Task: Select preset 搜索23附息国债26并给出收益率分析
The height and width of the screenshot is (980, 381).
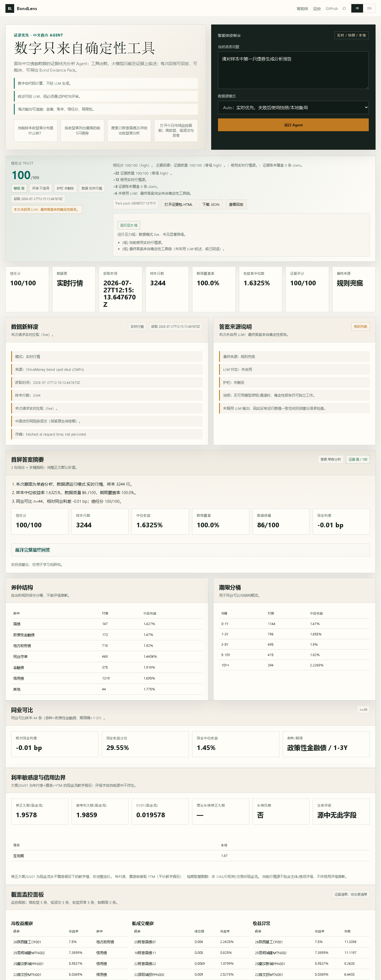Action: (x=129, y=130)
